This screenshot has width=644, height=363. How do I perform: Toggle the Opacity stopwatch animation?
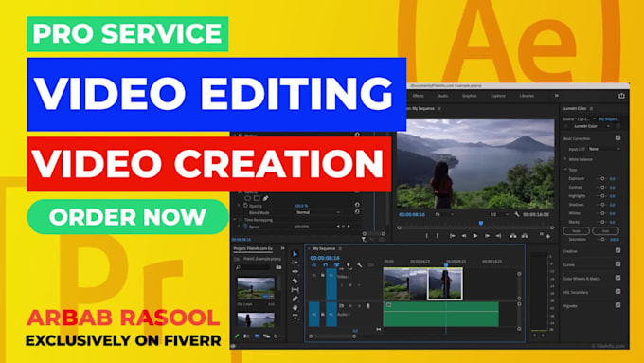pyautogui.click(x=245, y=205)
